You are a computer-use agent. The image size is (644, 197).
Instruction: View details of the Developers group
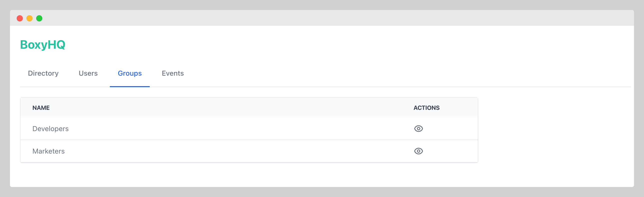[418, 129]
